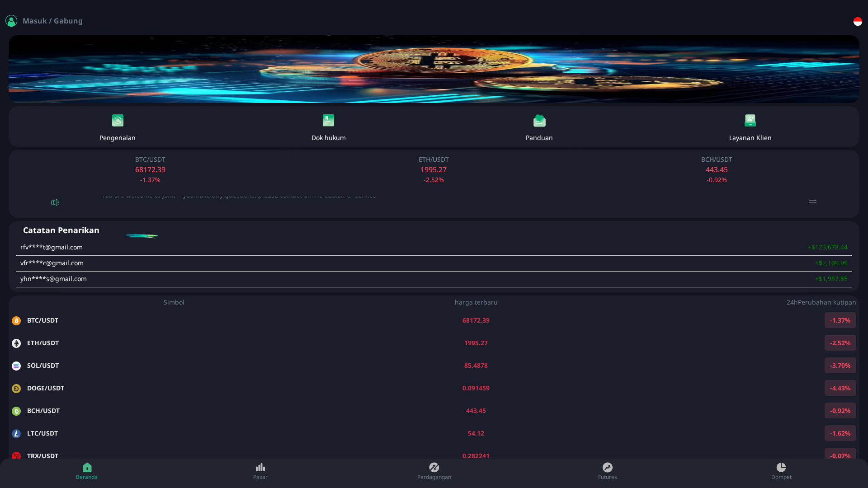Open the BTC/USDT ticker price
Image resolution: width=868 pixels, height=488 pixels.
[x=150, y=169]
